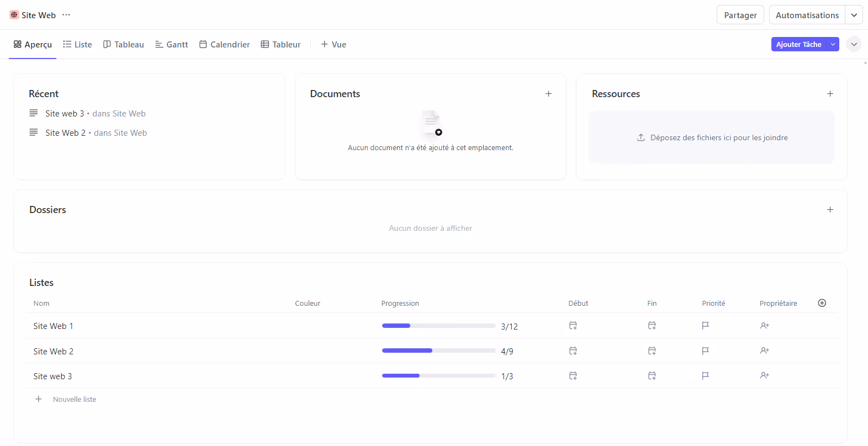Set end date for Site Web 2
The width and height of the screenshot is (868, 446).
652,351
